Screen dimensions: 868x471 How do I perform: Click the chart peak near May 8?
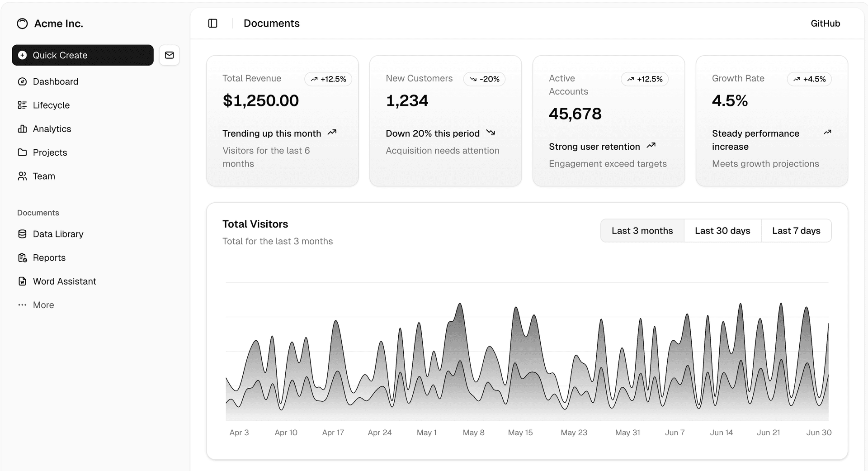click(x=460, y=305)
